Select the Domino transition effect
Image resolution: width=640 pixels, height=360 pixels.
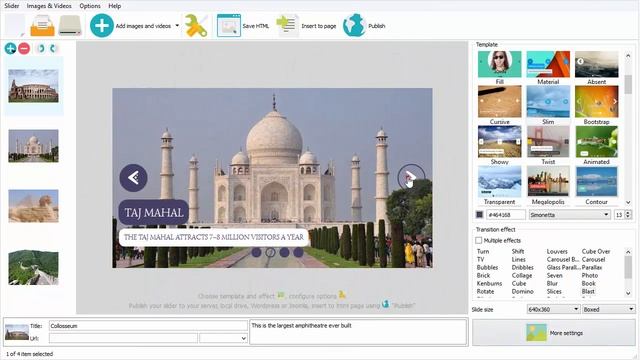522,291
